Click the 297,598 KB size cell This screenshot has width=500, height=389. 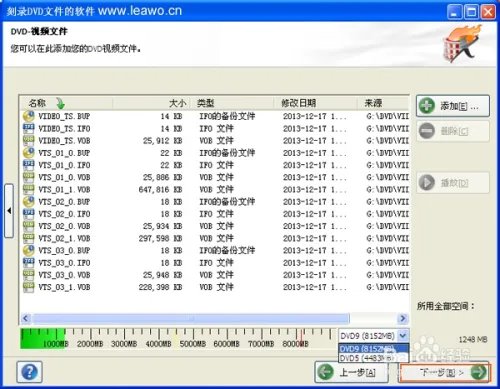point(160,239)
